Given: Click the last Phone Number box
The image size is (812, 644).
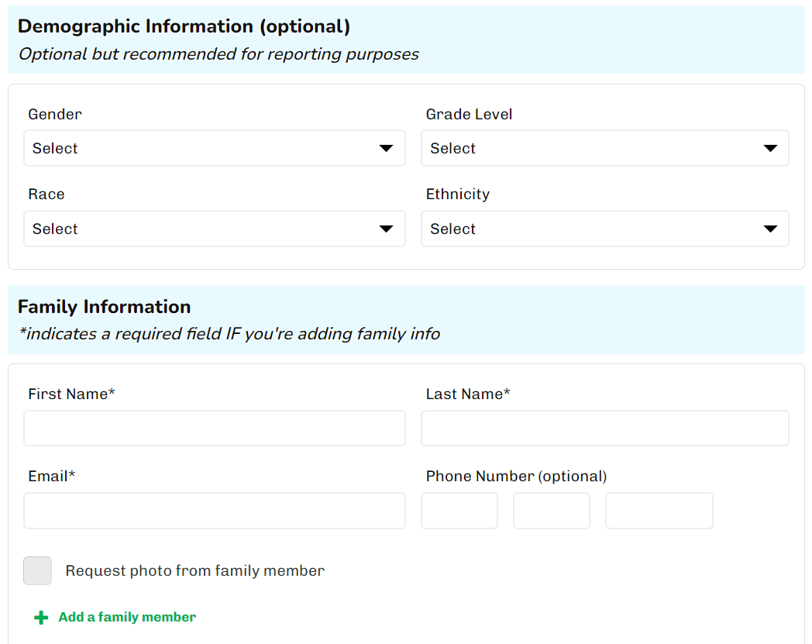Looking at the screenshot, I should click(x=659, y=511).
